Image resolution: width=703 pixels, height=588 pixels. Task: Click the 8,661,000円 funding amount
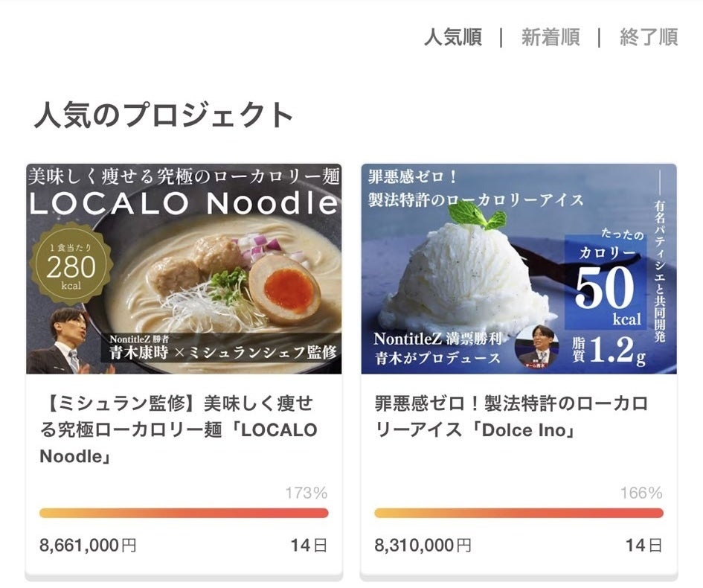(x=88, y=546)
